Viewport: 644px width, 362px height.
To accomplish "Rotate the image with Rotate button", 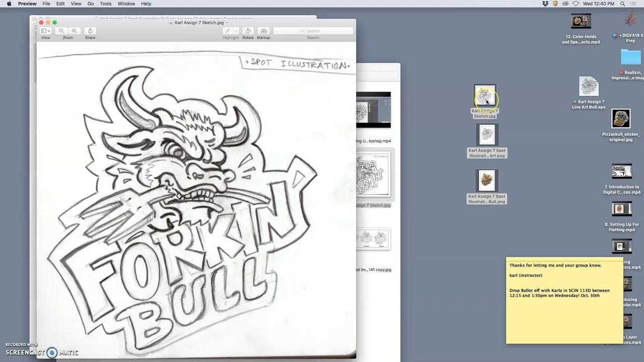I will click(248, 31).
